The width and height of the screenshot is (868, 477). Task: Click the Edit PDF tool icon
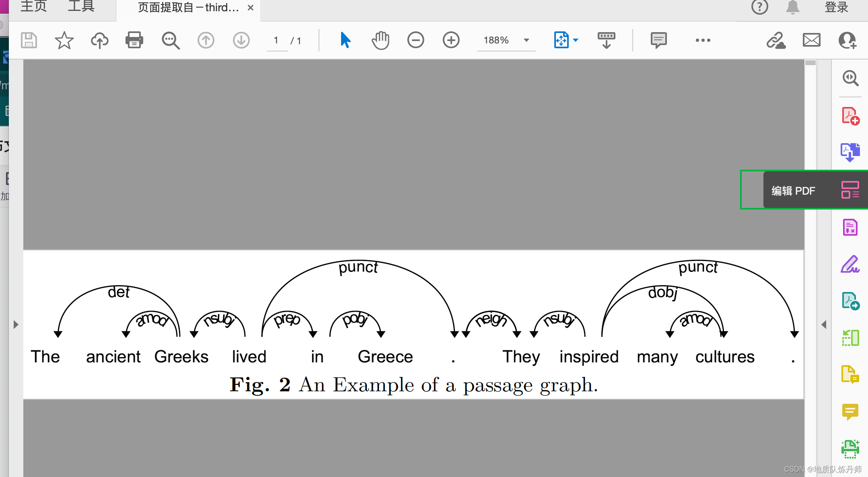[x=850, y=190]
